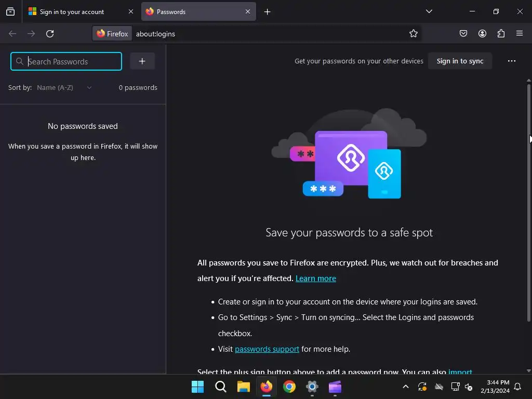Launch File Explorer from taskbar
The height and width of the screenshot is (399, 532).
pyautogui.click(x=243, y=387)
